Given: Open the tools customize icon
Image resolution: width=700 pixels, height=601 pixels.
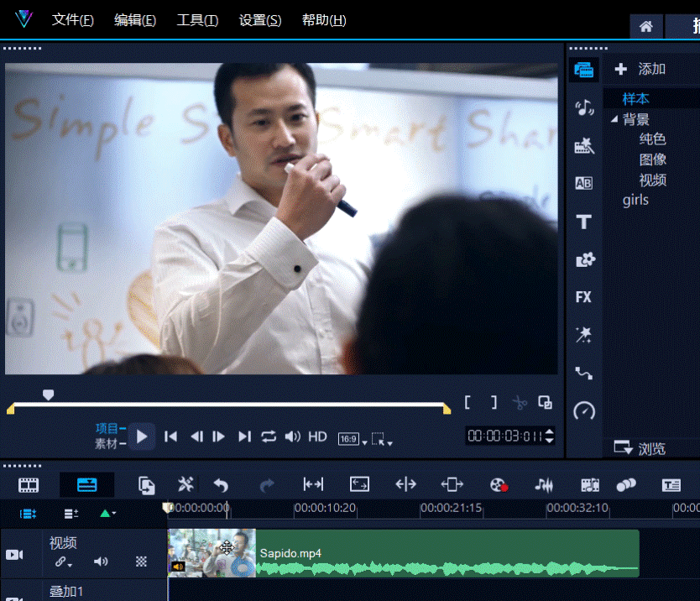Looking at the screenshot, I should [x=185, y=484].
